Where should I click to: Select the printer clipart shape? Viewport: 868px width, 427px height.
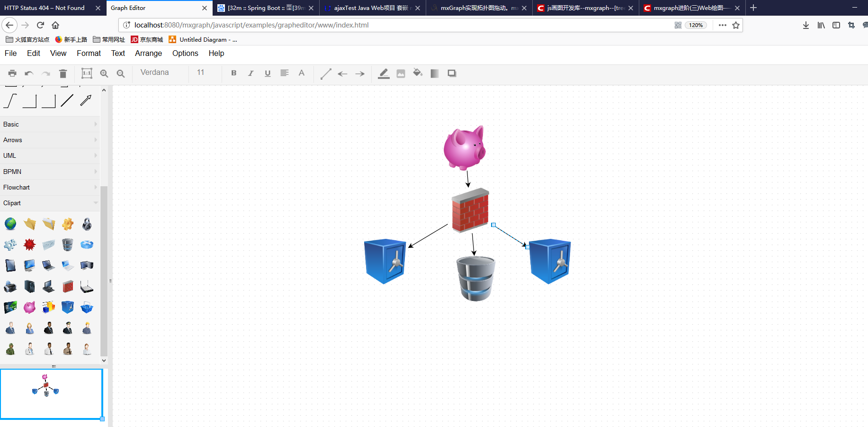pyautogui.click(x=10, y=286)
